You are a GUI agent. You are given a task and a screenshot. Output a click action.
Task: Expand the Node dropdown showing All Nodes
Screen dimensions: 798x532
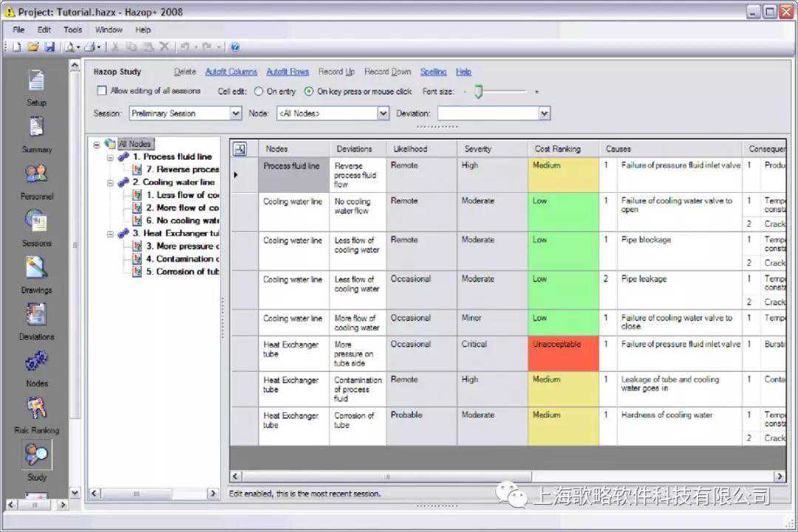383,114
